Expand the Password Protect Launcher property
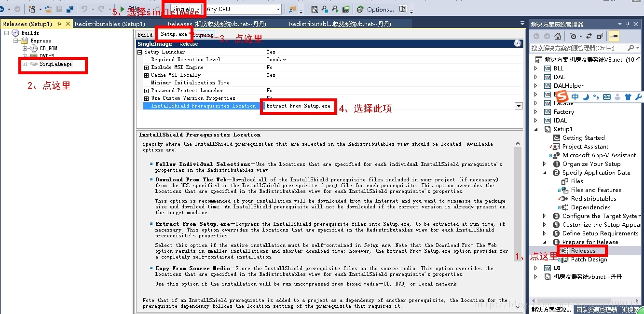This screenshot has width=644, height=314. click(146, 90)
